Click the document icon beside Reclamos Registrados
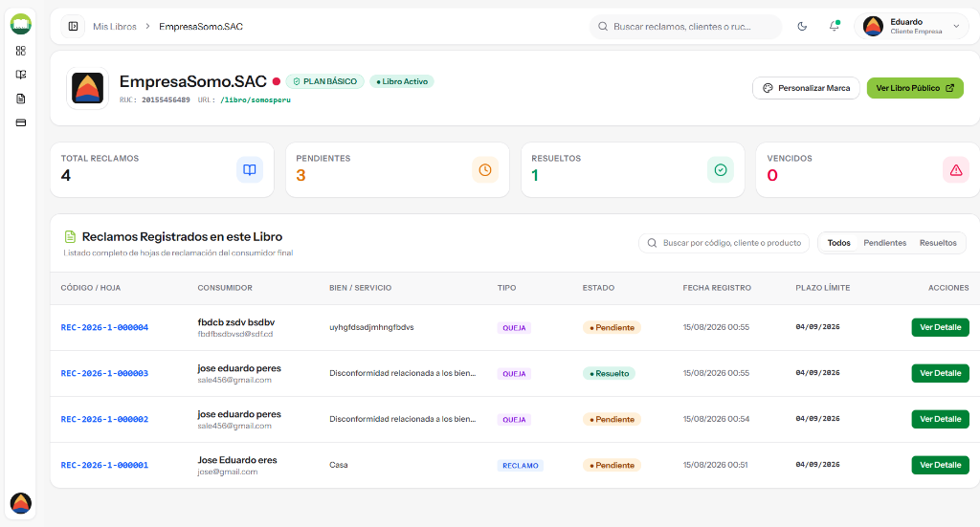The image size is (980, 527). (70, 236)
